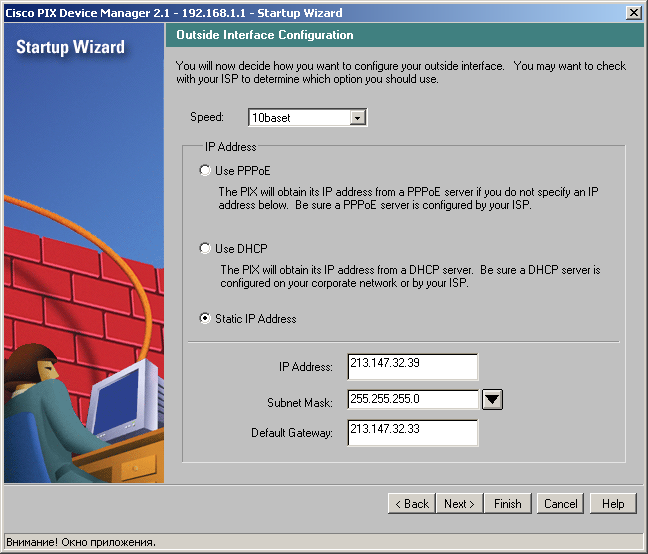
Task: Click the status bar message text
Action: point(81,542)
